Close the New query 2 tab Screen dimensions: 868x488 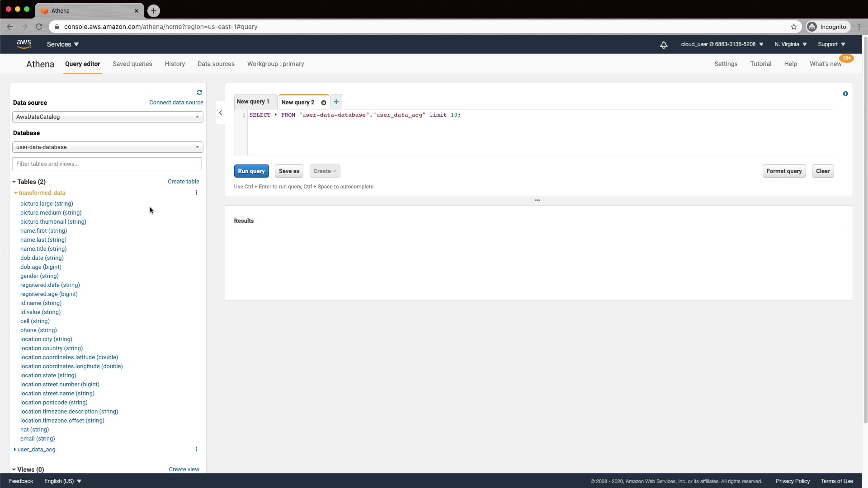[x=324, y=103]
